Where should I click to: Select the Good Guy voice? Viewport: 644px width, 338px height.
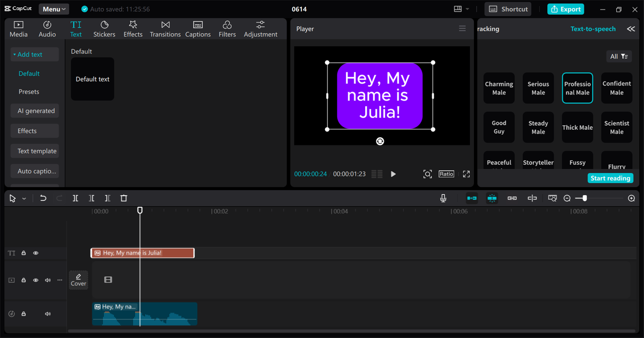(499, 127)
